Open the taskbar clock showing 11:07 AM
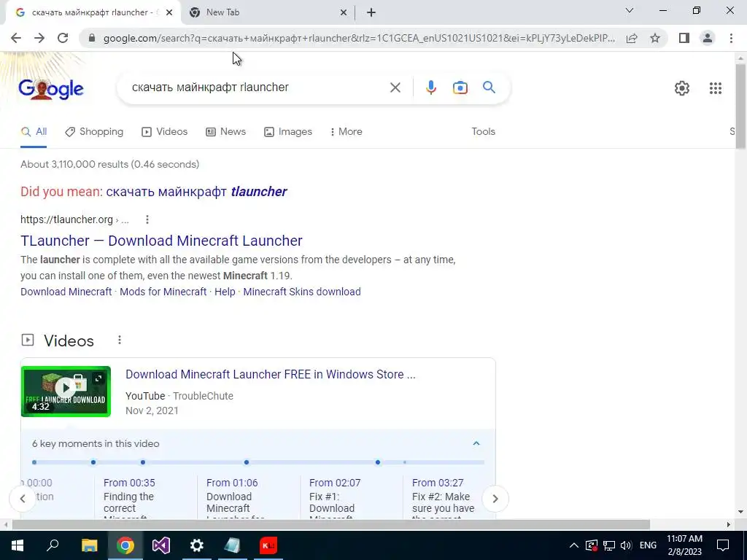The width and height of the screenshot is (747, 560). (x=684, y=545)
